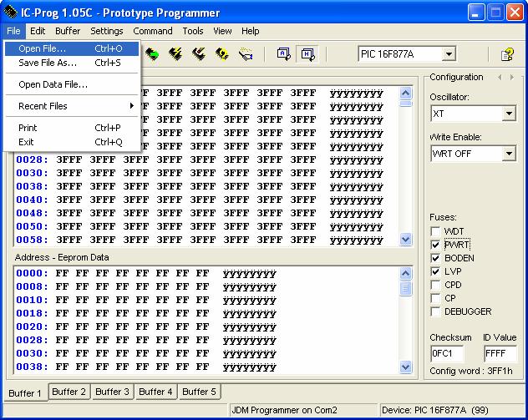Viewport: 528px width, 420px height.
Task: Open the Oscillator XT dropdown
Action: coord(509,114)
